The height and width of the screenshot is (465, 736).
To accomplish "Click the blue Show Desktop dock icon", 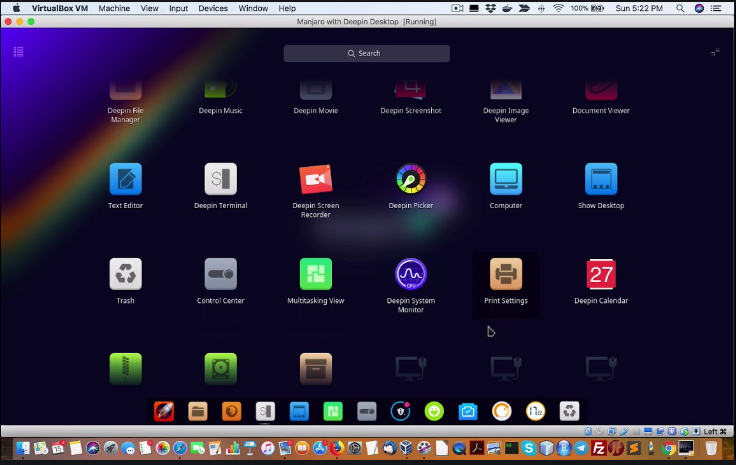I will (x=299, y=412).
